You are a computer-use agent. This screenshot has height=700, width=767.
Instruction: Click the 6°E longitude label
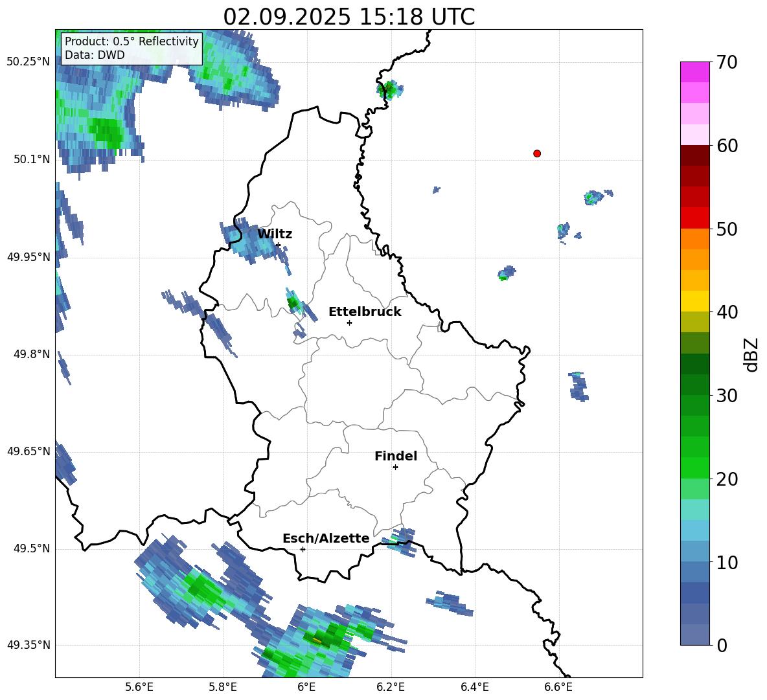pyautogui.click(x=306, y=687)
